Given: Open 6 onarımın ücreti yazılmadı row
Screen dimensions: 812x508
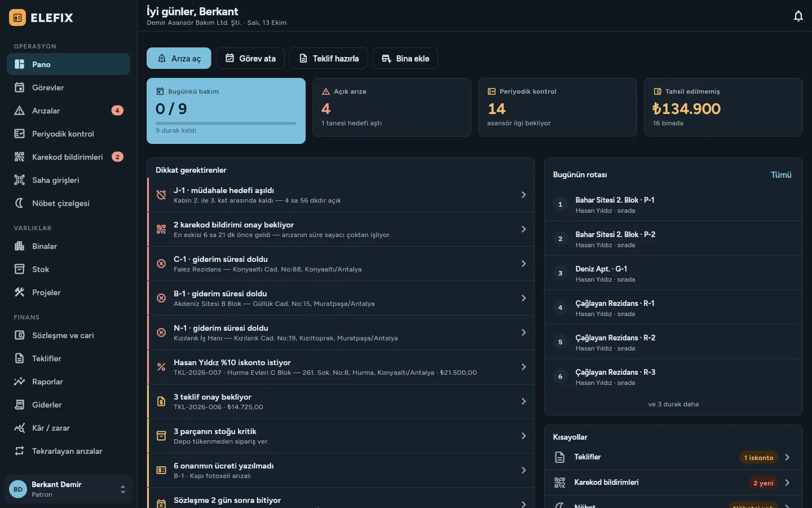Looking at the screenshot, I should (341, 470).
